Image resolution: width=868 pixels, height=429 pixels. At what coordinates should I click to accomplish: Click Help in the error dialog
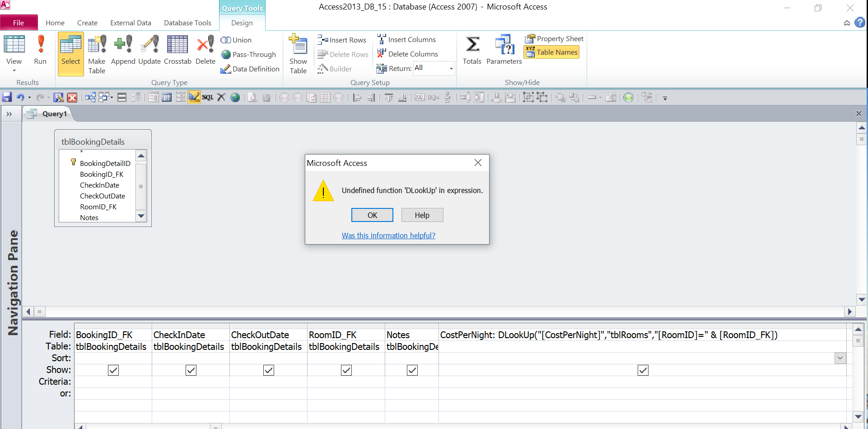pos(422,215)
